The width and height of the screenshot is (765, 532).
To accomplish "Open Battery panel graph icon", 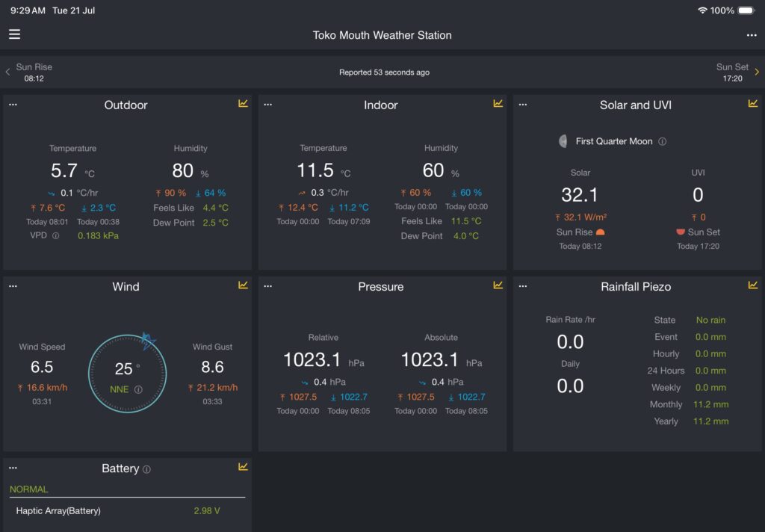I will [x=243, y=467].
